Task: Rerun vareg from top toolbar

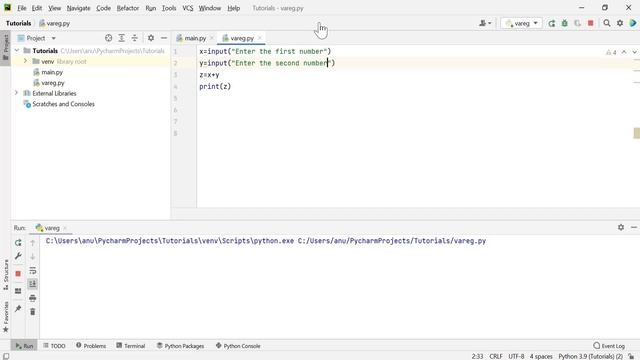Action: (x=552, y=24)
